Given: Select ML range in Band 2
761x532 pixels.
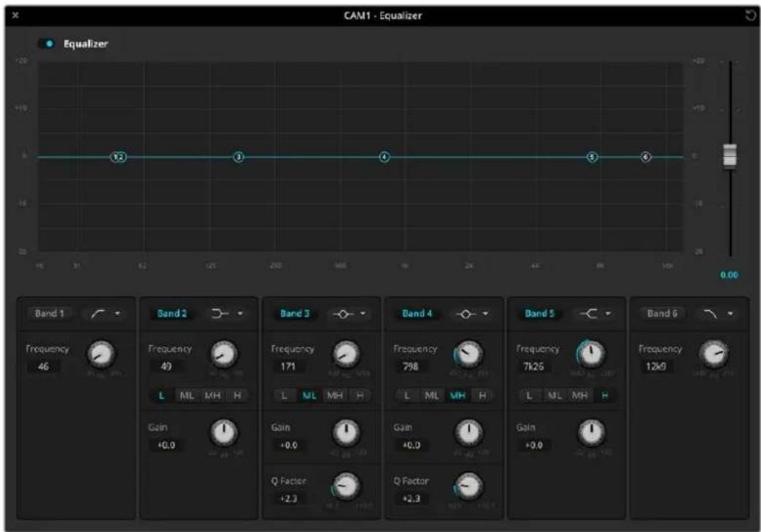Looking at the screenshot, I should click(x=187, y=396).
